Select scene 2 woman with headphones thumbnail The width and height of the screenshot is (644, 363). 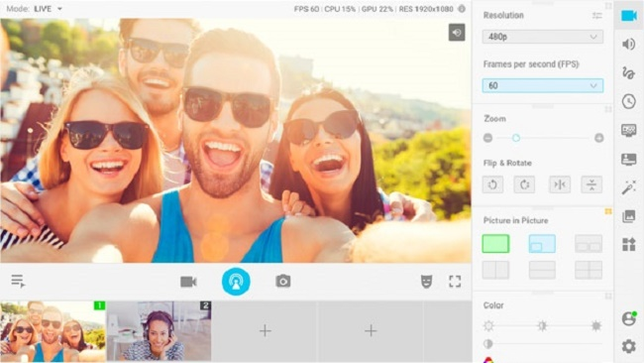(x=159, y=331)
